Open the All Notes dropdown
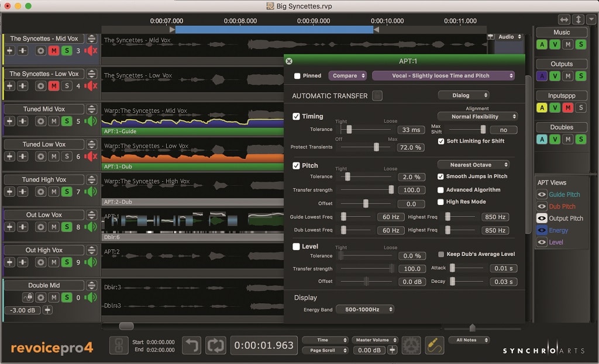This screenshot has height=364, width=599. [469, 339]
